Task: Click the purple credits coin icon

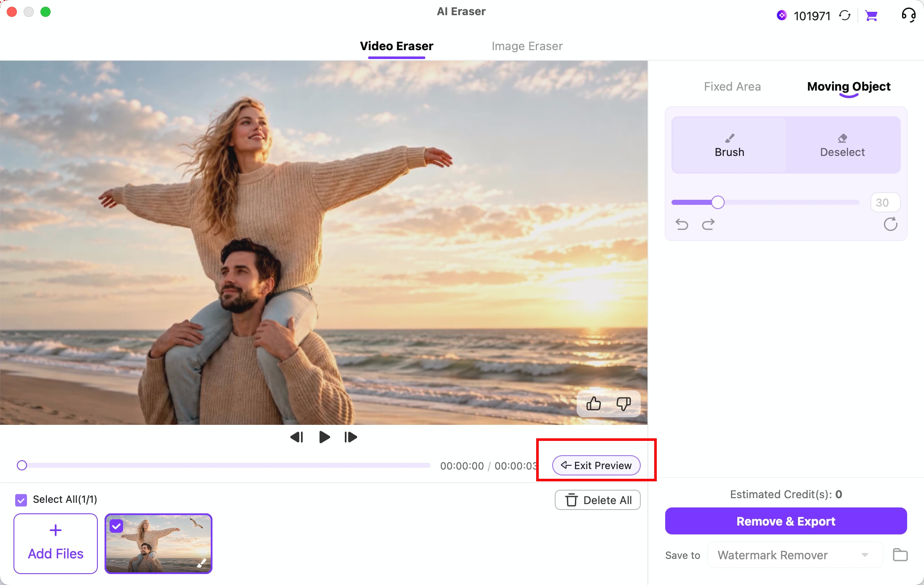Action: coord(782,16)
